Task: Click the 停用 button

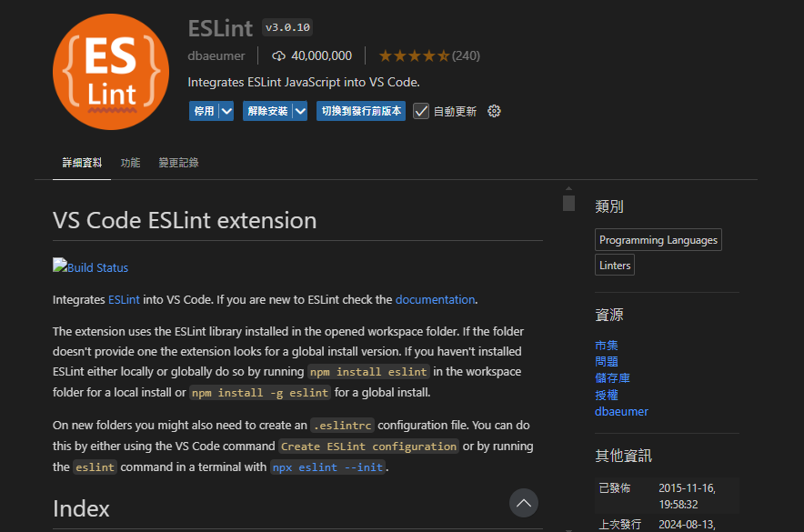Action: coord(204,111)
